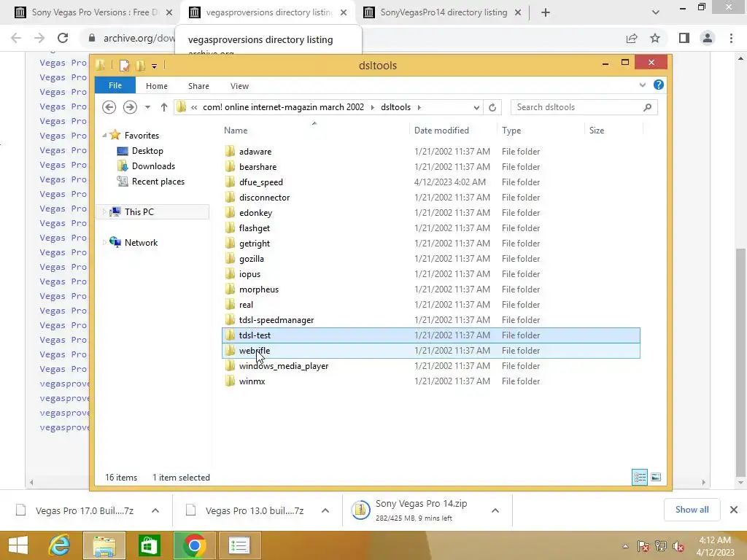Open Internet Explorer from taskbar

coord(60,545)
